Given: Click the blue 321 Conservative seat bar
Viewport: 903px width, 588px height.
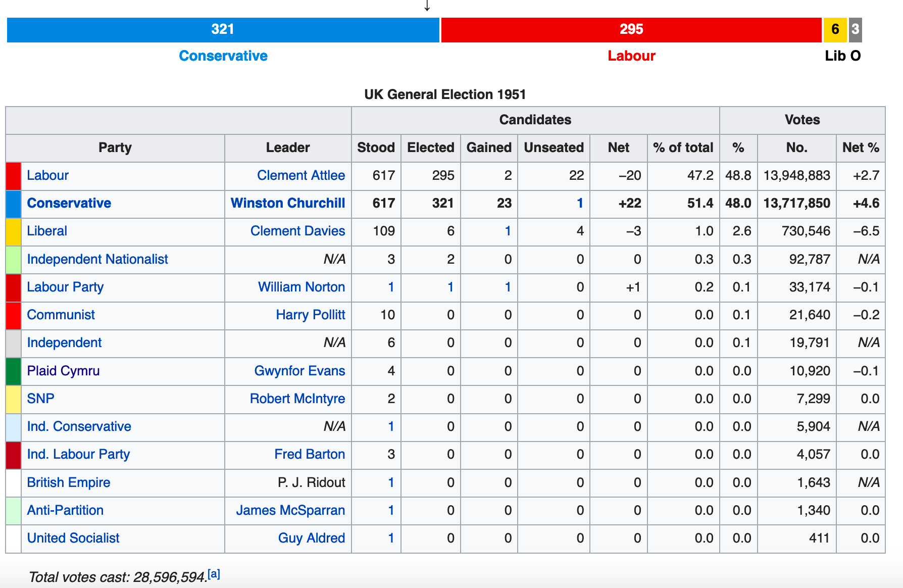Looking at the screenshot, I should click(x=223, y=30).
